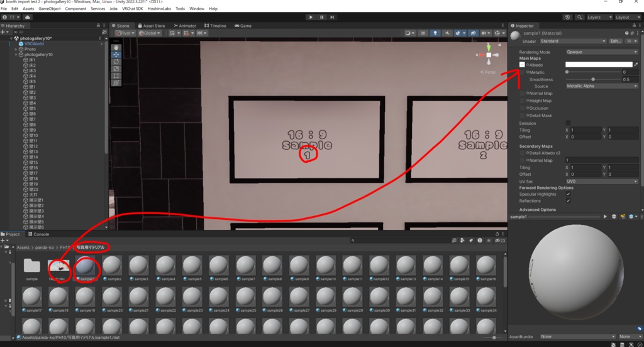This screenshot has width=644, height=347.
Task: Click the shader Edit... button
Action: pyautogui.click(x=615, y=41)
